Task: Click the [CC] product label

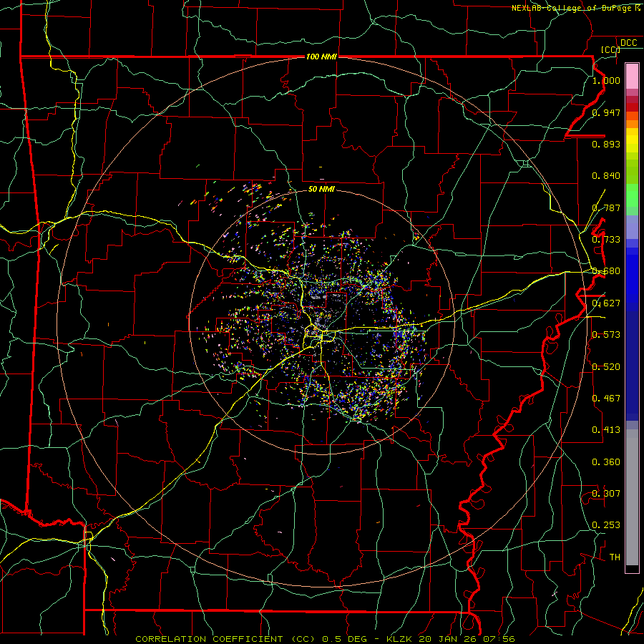Action: pos(610,49)
